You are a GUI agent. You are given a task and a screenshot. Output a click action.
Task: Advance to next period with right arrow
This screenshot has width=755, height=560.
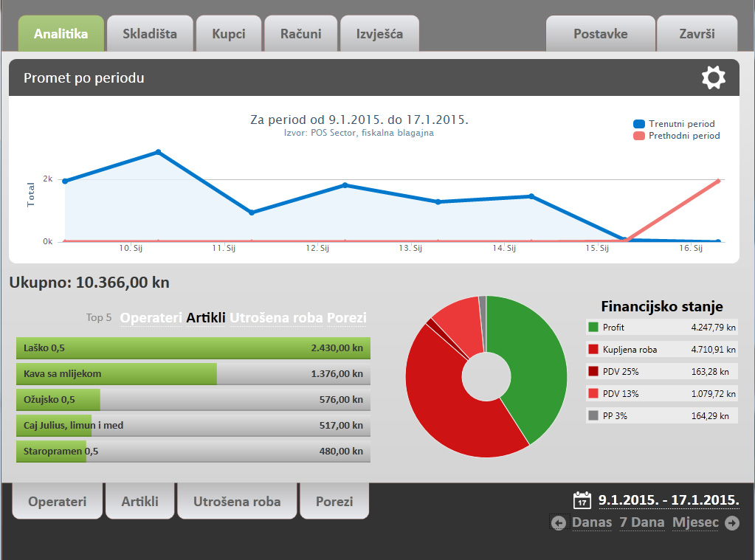tap(732, 523)
